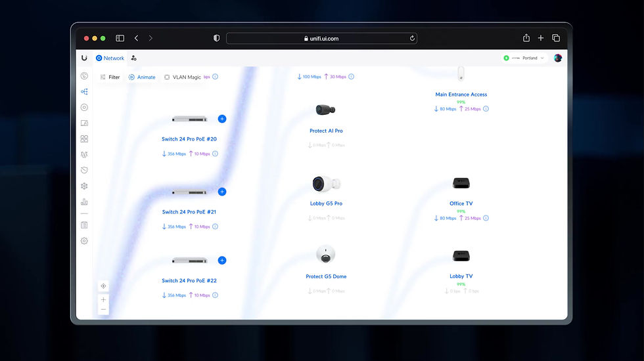Open the info icon beside VLAN Magic
The height and width of the screenshot is (361, 644).
click(216, 77)
